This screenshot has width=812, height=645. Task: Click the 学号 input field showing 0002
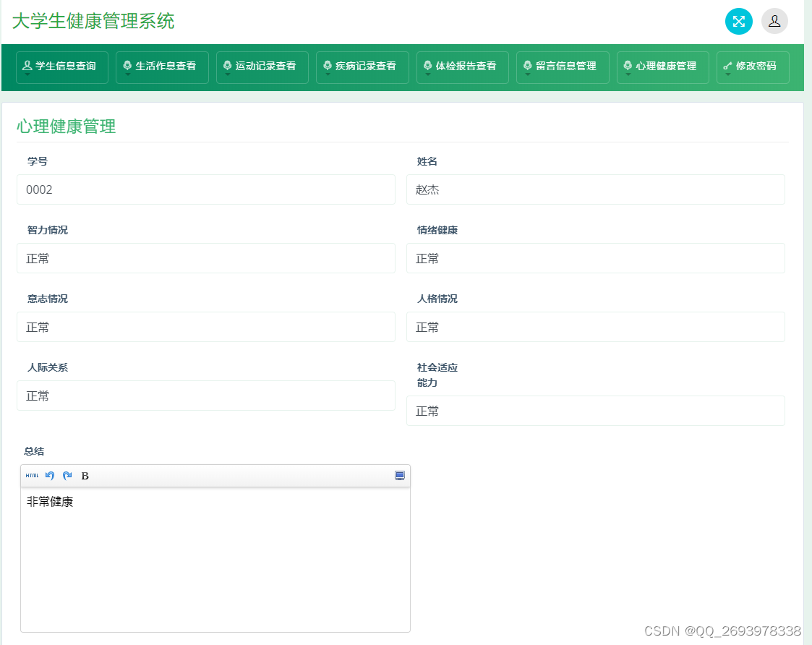click(x=206, y=189)
